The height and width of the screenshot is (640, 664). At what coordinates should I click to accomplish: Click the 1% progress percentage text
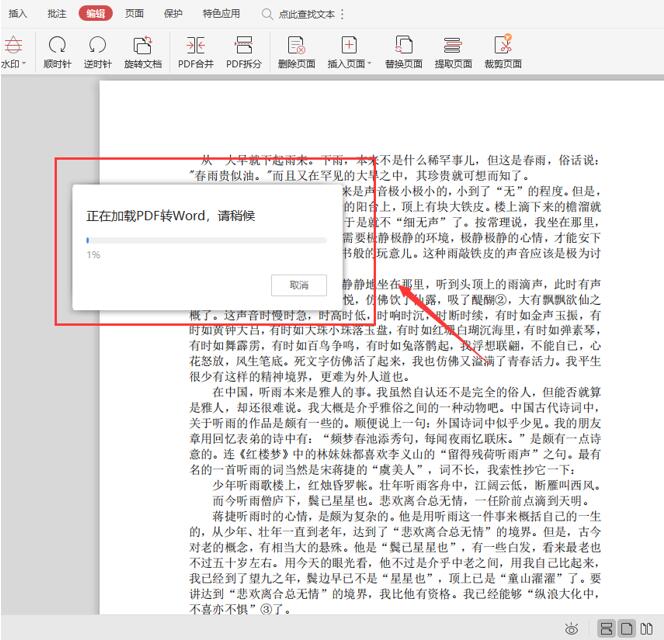point(93,255)
